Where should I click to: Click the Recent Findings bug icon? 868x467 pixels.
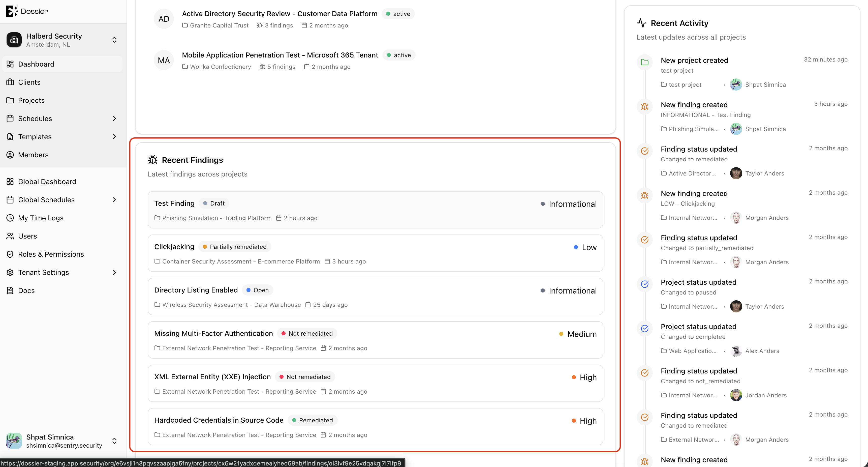153,160
